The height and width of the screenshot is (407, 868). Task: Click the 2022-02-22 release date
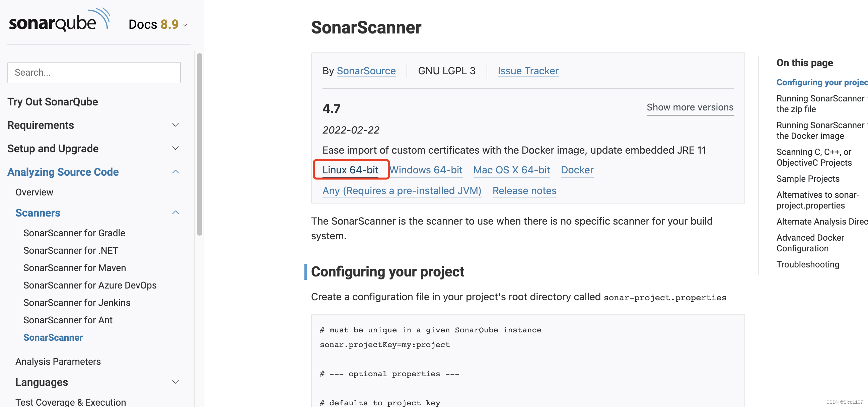click(x=351, y=130)
